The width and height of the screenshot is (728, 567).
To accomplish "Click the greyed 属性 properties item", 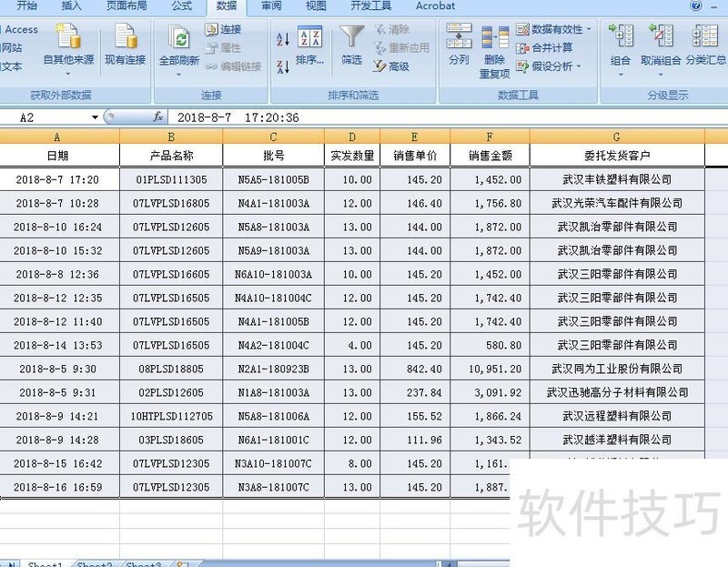I will pyautogui.click(x=223, y=48).
